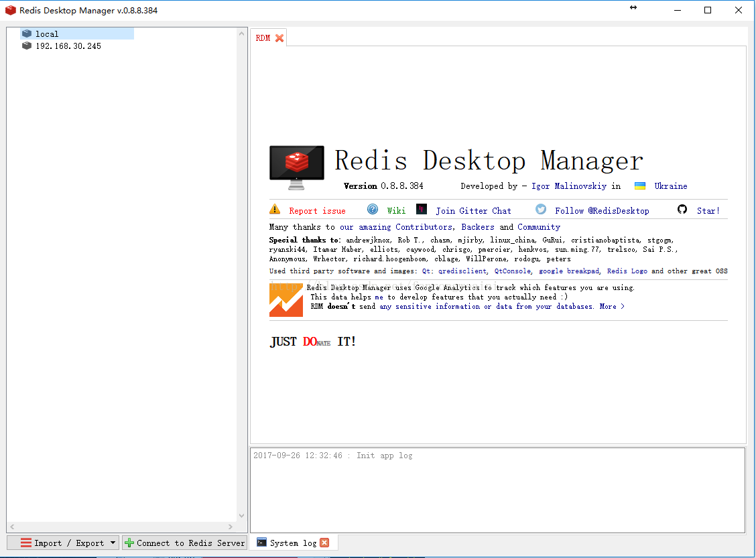Click the Star! link
The image size is (756, 558).
(708, 210)
